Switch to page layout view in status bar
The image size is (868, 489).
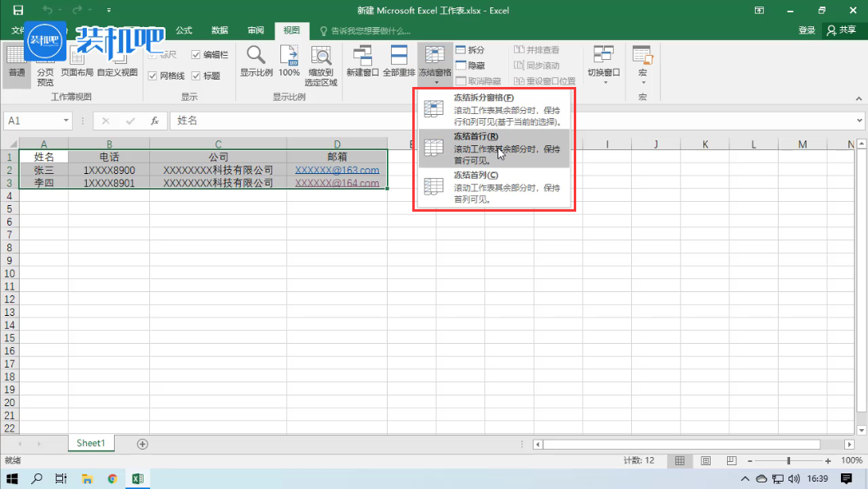click(x=706, y=461)
